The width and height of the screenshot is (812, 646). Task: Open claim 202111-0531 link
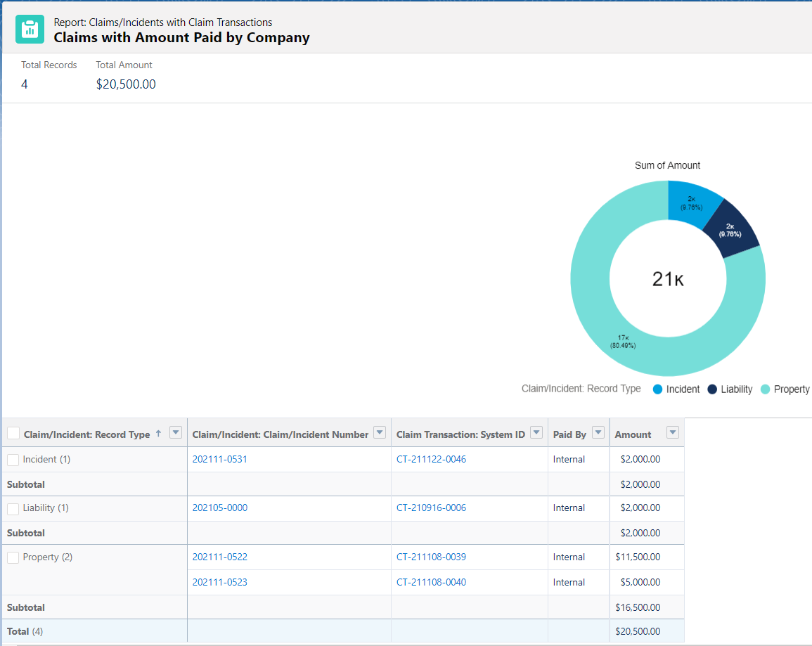219,459
